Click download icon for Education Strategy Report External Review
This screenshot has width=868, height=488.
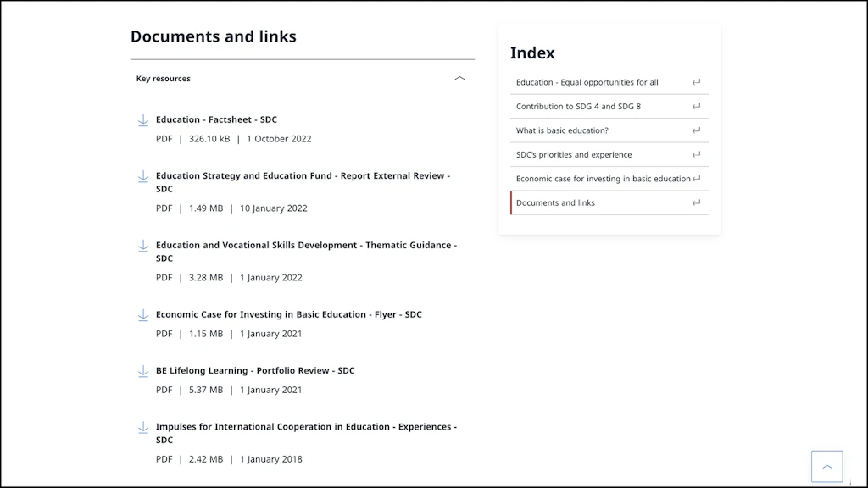pyautogui.click(x=143, y=176)
